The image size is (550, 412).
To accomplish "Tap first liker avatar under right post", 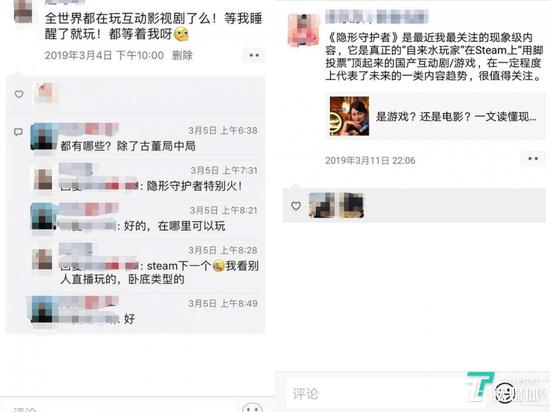I will click(x=321, y=205).
